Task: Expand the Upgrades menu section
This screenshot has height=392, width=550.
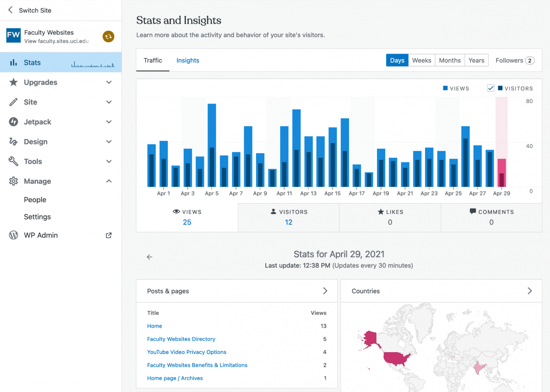Action: 109,82
